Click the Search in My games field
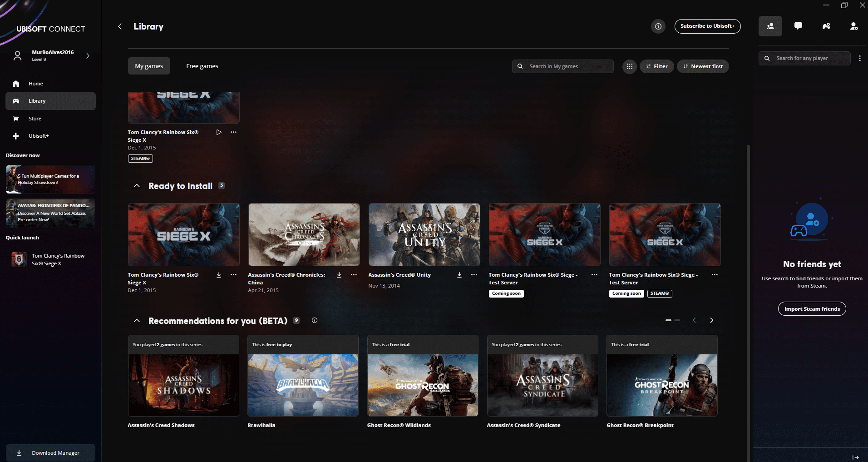868x462 pixels. [x=563, y=66]
